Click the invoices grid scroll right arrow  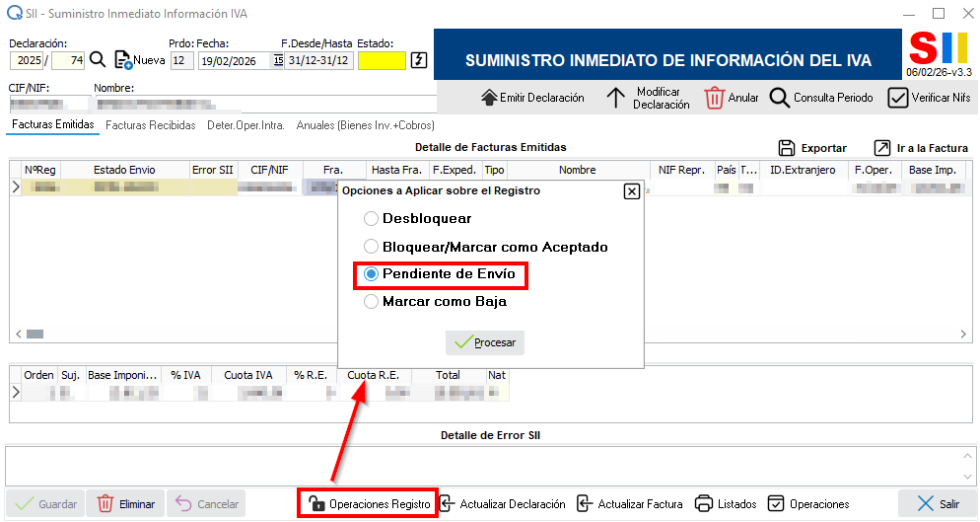[963, 335]
